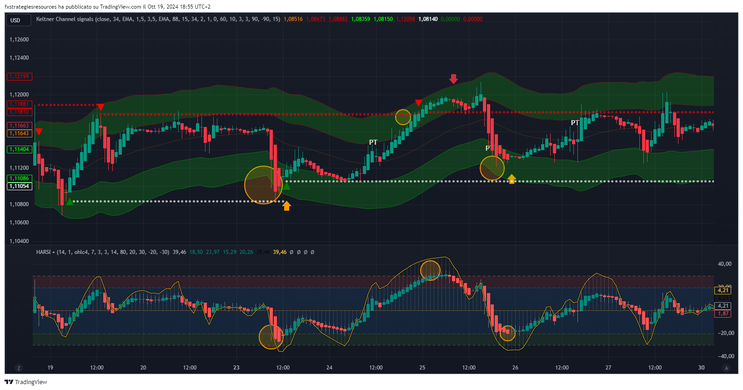
Task: Select the red 1,11810 price label
Action: [19, 112]
